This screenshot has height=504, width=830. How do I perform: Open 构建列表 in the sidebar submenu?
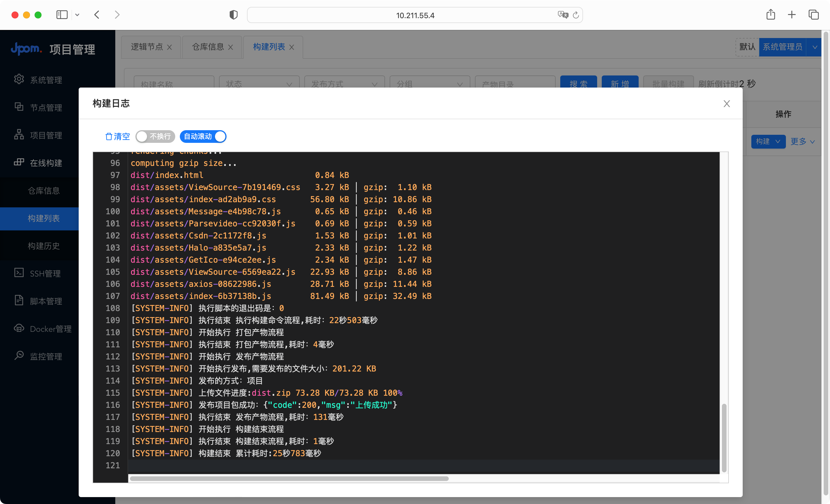point(44,219)
